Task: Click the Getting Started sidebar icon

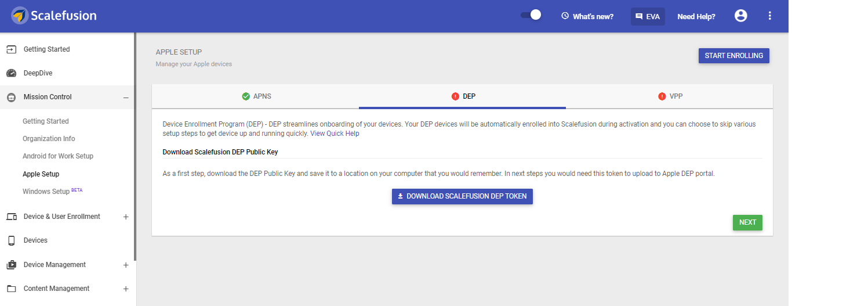Action: pyautogui.click(x=11, y=49)
